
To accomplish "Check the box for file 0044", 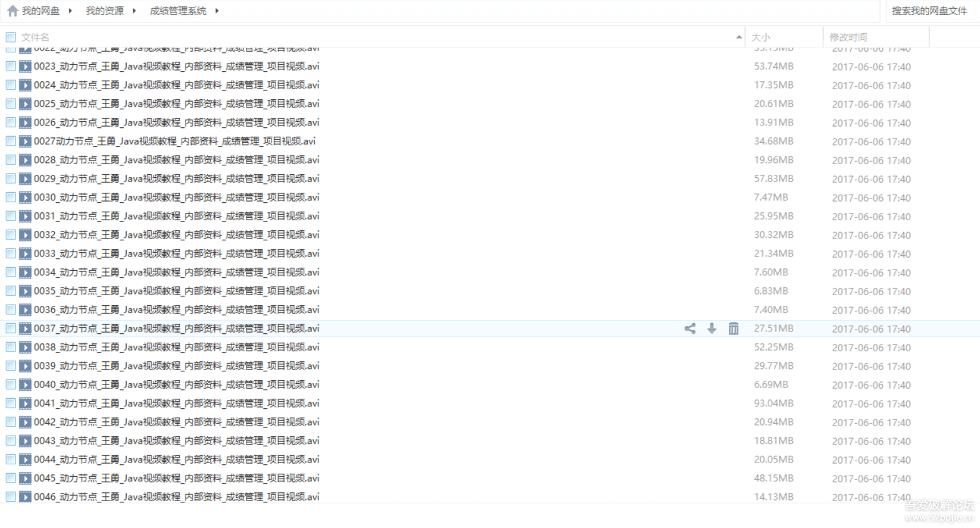I will tap(11, 459).
